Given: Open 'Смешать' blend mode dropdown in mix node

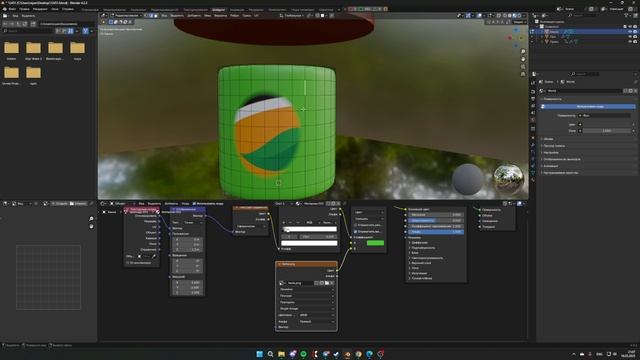Looking at the screenshot, I should click(x=369, y=219).
